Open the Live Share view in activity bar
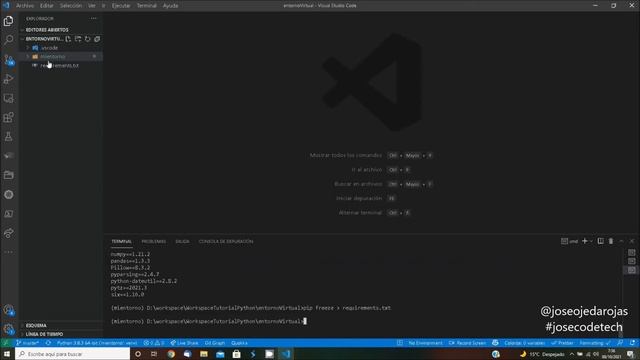This screenshot has width=640, height=360. tap(9, 233)
